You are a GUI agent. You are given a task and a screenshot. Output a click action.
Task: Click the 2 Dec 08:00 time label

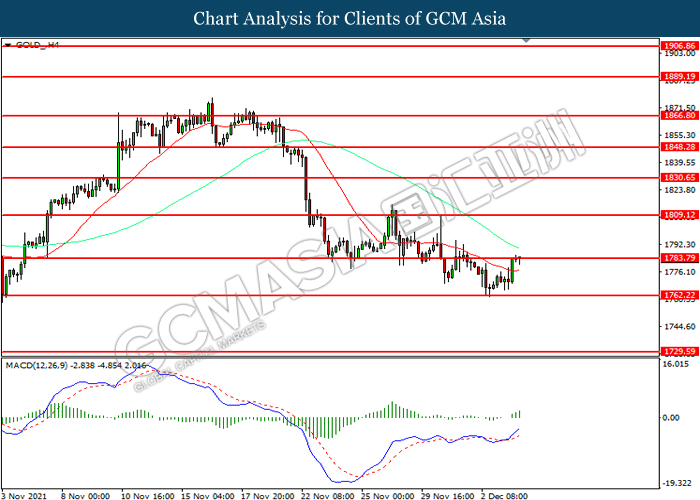tap(504, 496)
